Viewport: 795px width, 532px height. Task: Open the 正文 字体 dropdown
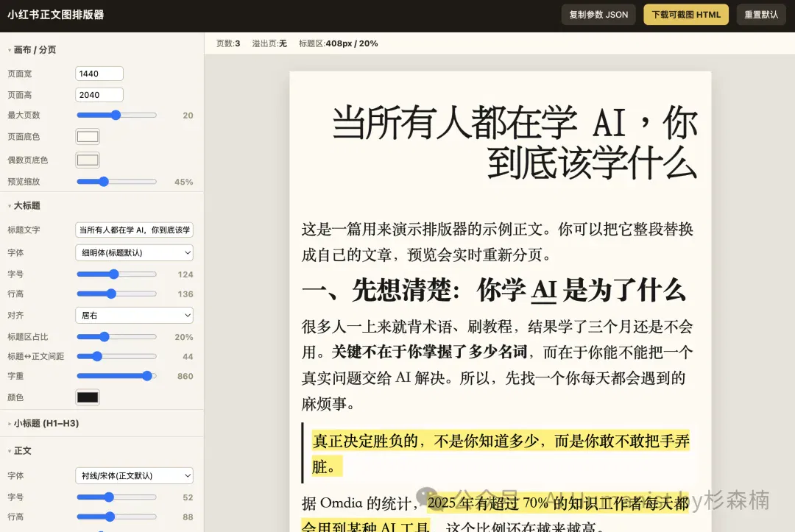135,476
